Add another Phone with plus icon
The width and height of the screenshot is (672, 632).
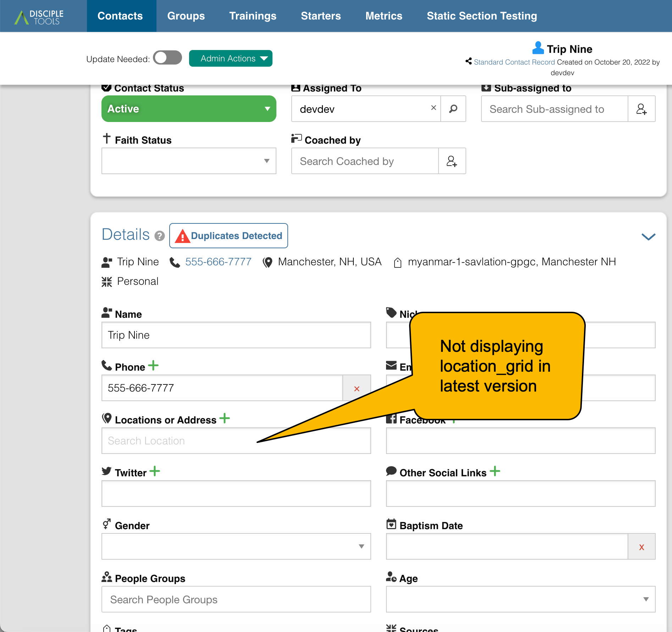click(153, 365)
